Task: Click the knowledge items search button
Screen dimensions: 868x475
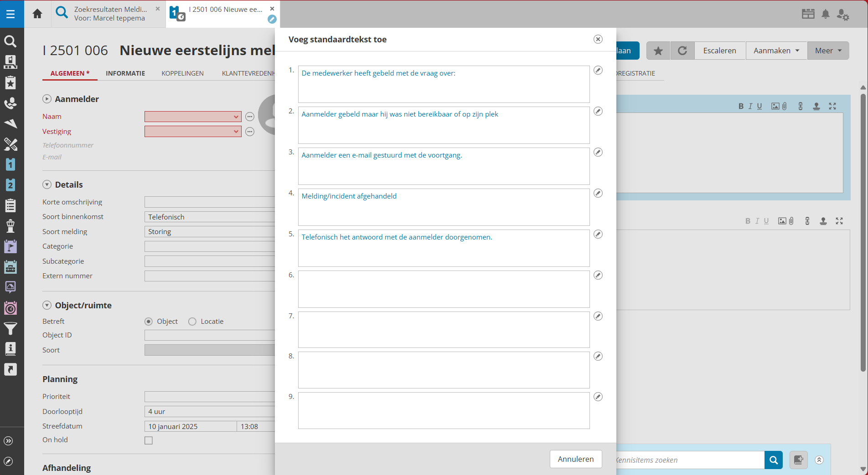Action: coord(773,460)
